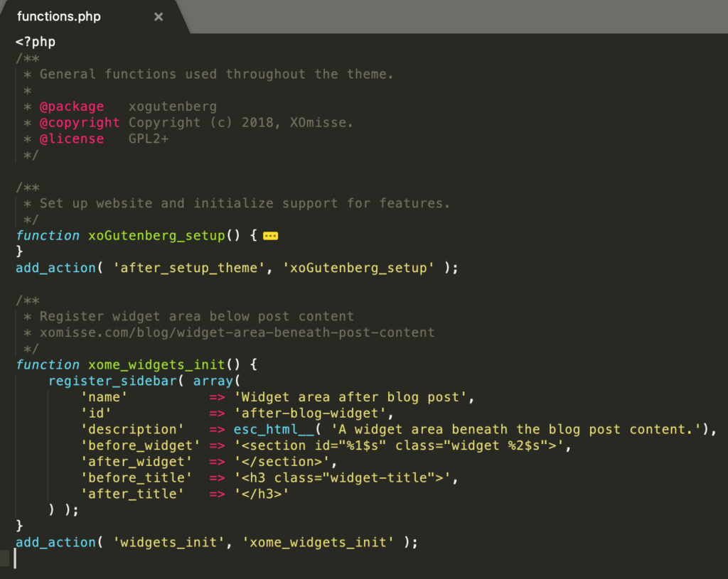Image resolution: width=728 pixels, height=579 pixels.
Task: Click the 'xome_widgets_init' function name definition
Action: pyautogui.click(x=156, y=364)
